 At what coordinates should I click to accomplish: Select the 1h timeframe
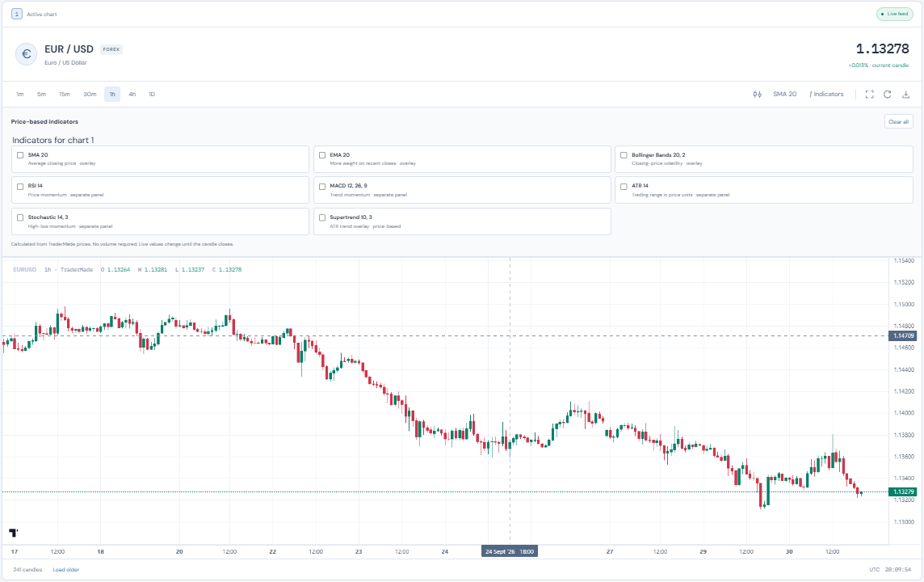[112, 95]
